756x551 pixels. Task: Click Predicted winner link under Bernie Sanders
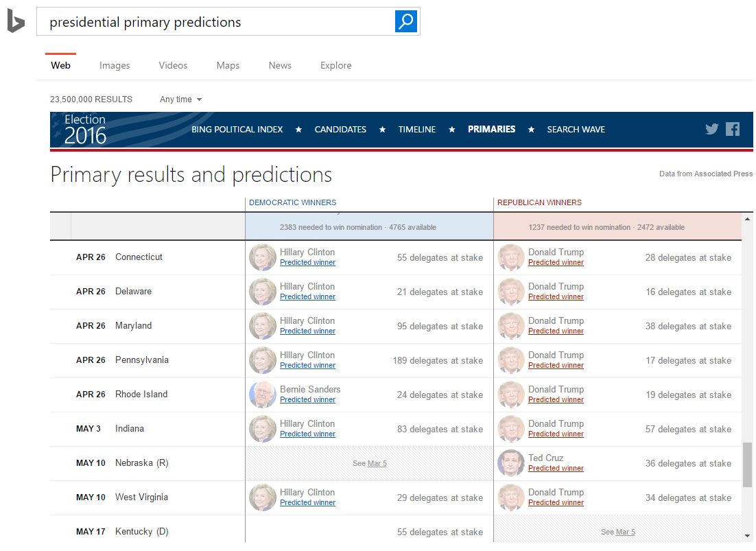tap(307, 399)
